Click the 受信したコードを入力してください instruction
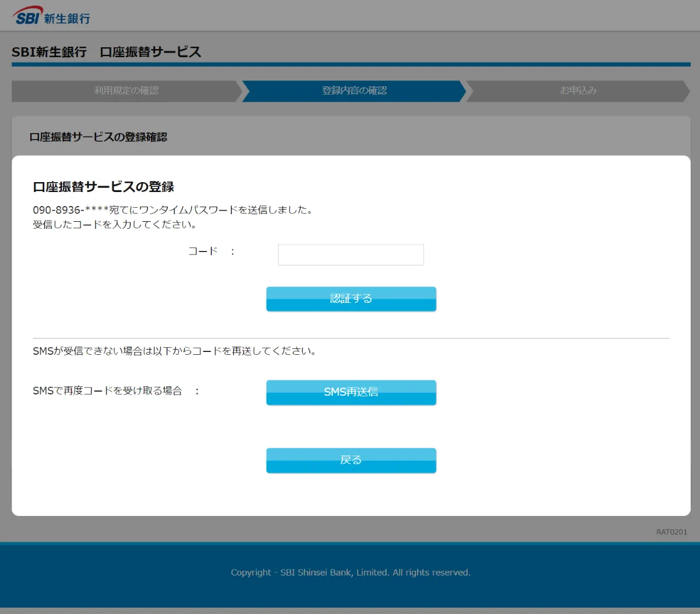700x614 pixels. [114, 225]
